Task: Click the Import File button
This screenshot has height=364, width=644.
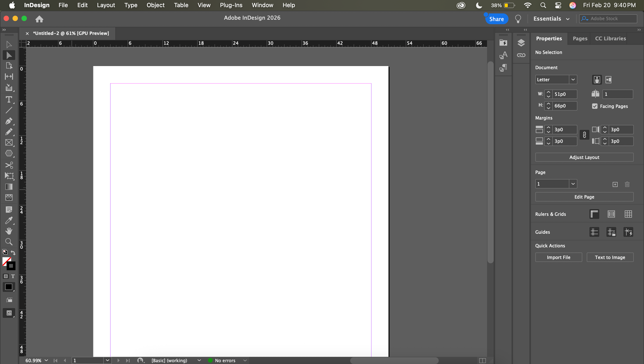Action: coord(558,257)
